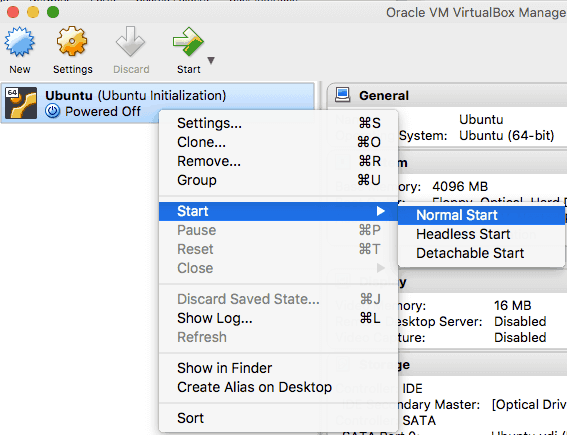This screenshot has height=435, width=567.
Task: Choose Sort from context menu
Action: (278, 418)
